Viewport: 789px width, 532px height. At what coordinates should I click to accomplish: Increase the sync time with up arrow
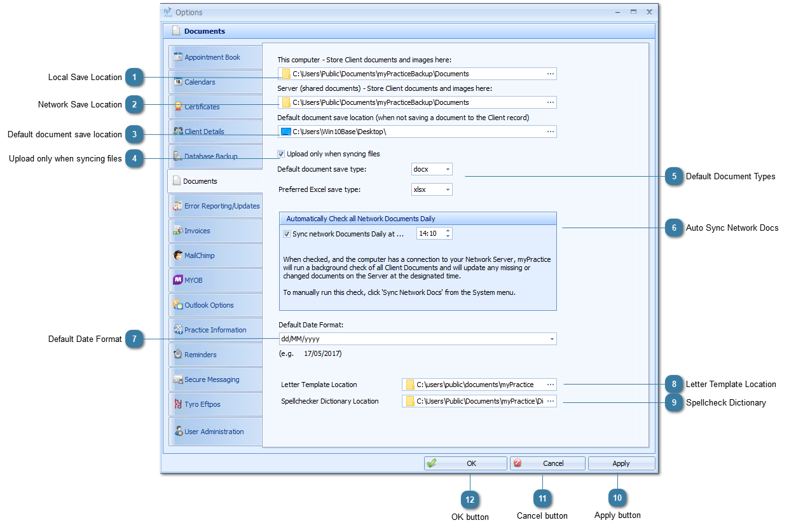pos(448,231)
